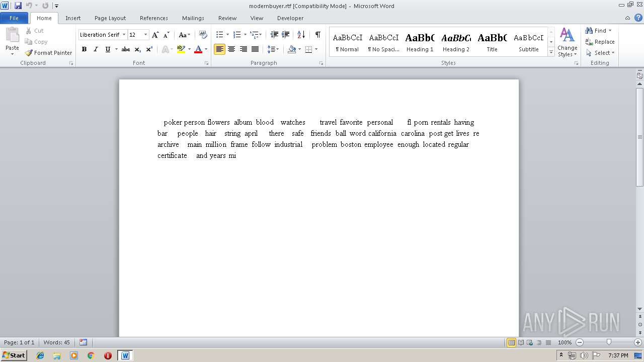Open Internet Explorer from the taskbar
The image size is (644, 362).
pos(40,355)
